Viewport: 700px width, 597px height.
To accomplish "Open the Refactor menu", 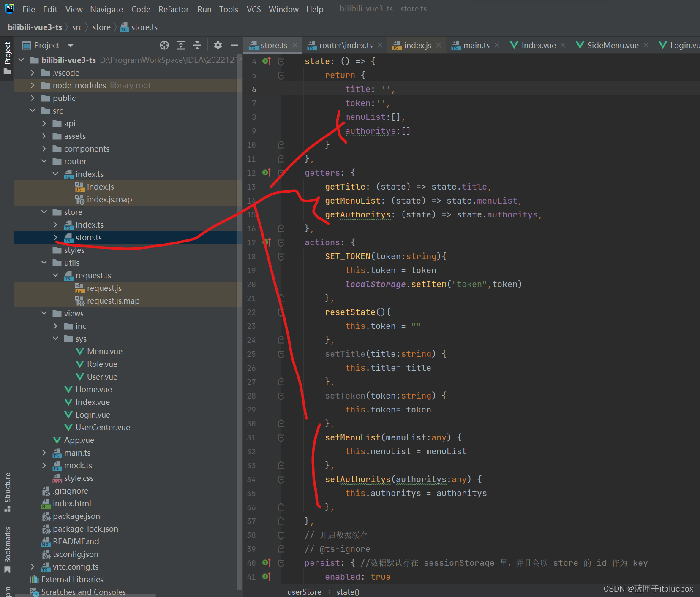I will 173,9.
